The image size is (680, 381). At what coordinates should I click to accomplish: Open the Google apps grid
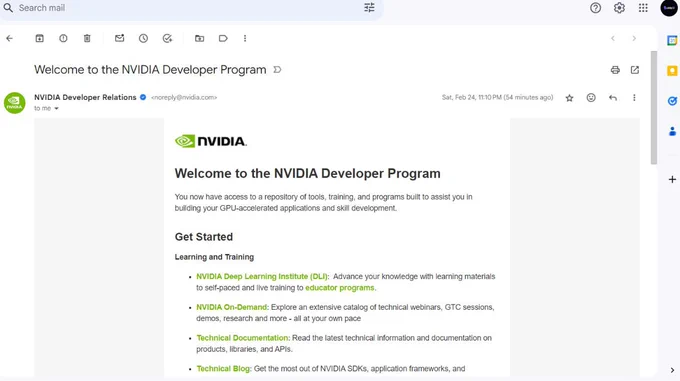(x=643, y=8)
